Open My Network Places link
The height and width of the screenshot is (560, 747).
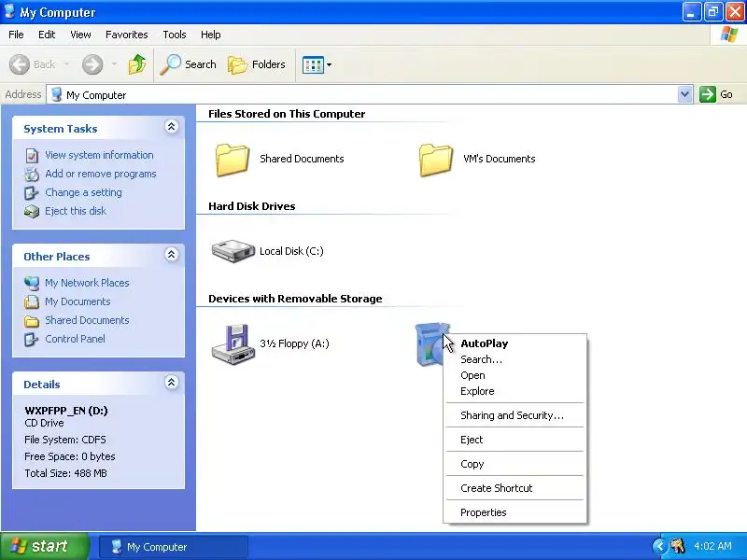(x=87, y=283)
